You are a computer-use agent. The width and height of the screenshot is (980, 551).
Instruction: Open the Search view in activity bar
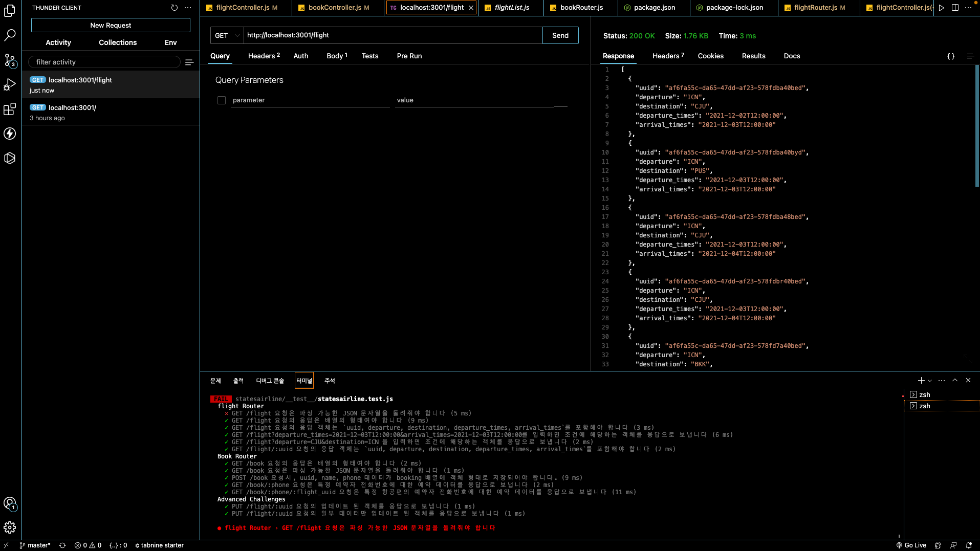10,35
